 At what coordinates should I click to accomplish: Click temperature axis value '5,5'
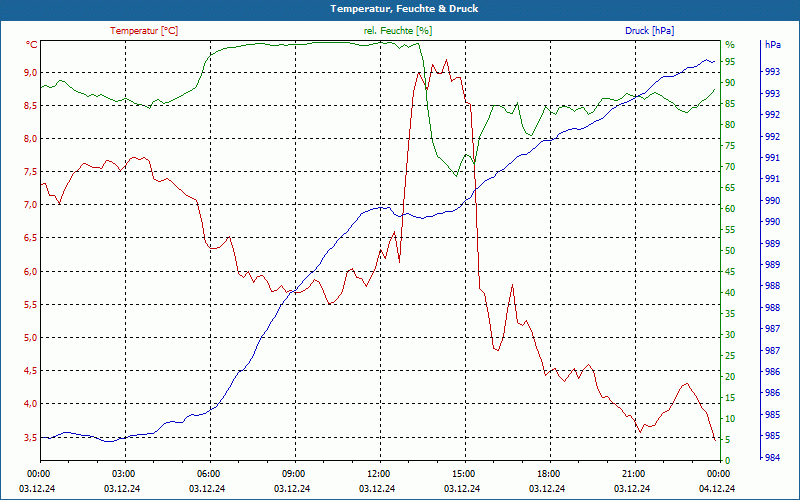tap(31, 305)
